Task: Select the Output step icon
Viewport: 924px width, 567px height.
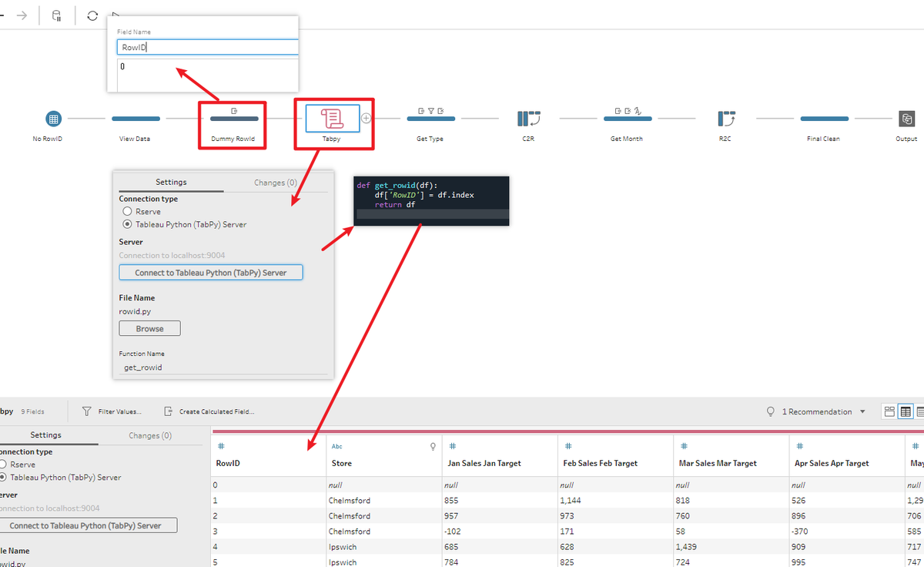Action: (907, 119)
